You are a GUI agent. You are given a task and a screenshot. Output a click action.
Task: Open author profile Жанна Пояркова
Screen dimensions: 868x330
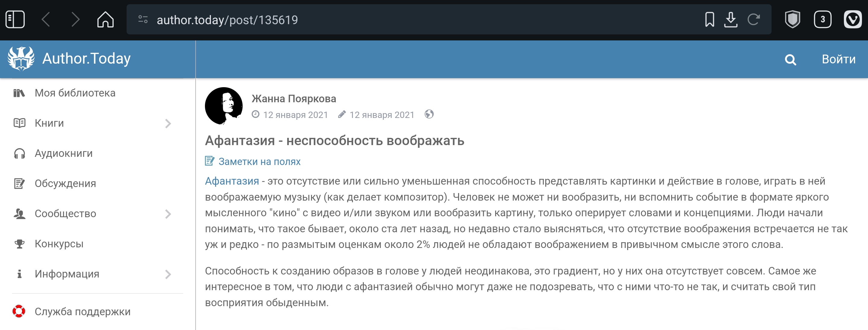(x=294, y=99)
